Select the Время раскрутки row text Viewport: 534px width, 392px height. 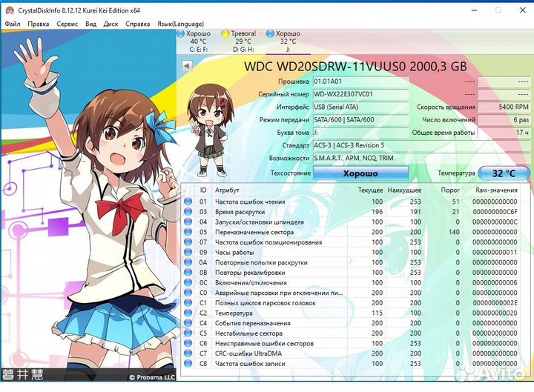point(240,212)
